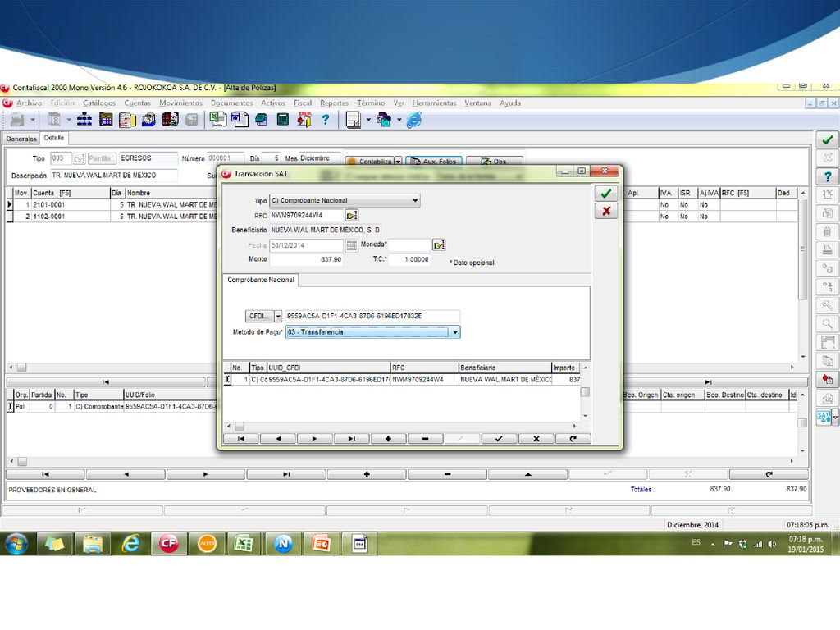Viewport: 840px width, 630px height.
Task: Click the Salir exit toolbar icon
Action: click(x=304, y=120)
